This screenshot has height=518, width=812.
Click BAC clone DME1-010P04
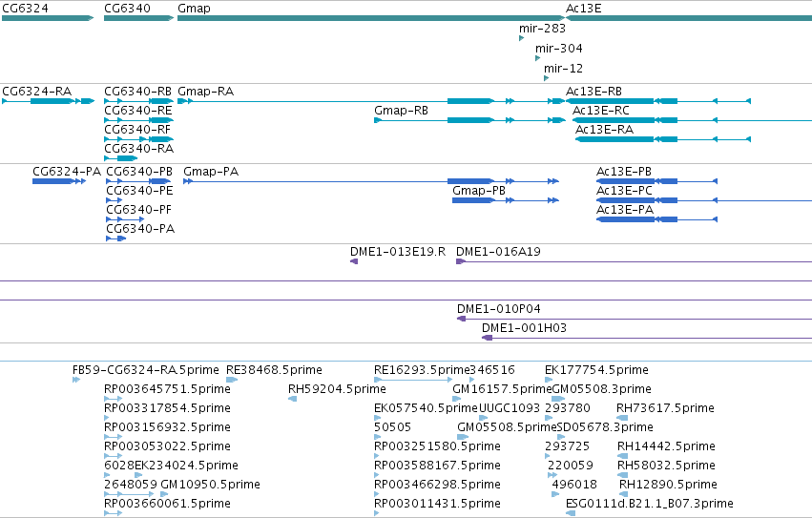(x=499, y=309)
